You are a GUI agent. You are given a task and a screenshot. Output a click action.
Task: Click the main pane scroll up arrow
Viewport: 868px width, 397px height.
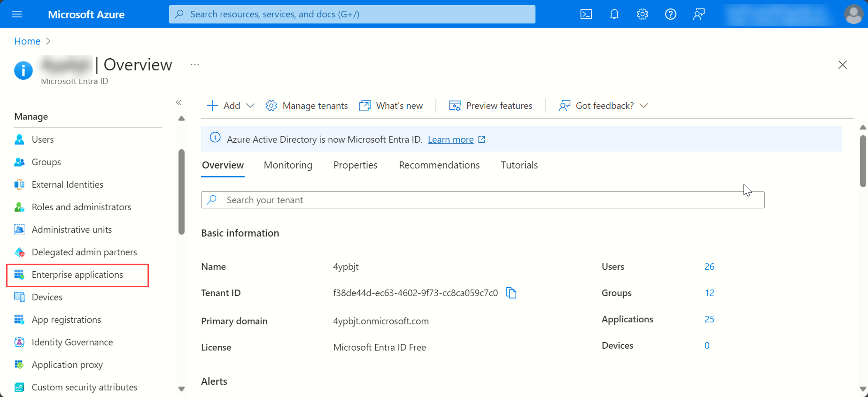click(x=863, y=127)
